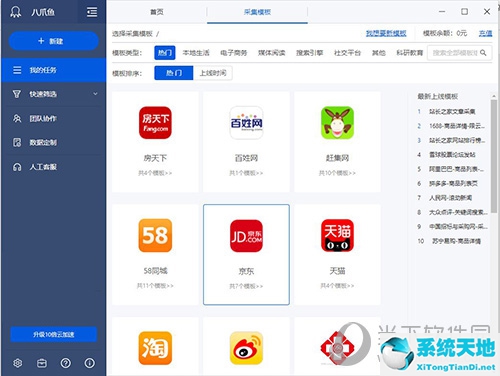
Task: Open latest template 站长之家文章采集
Action: click(452, 111)
